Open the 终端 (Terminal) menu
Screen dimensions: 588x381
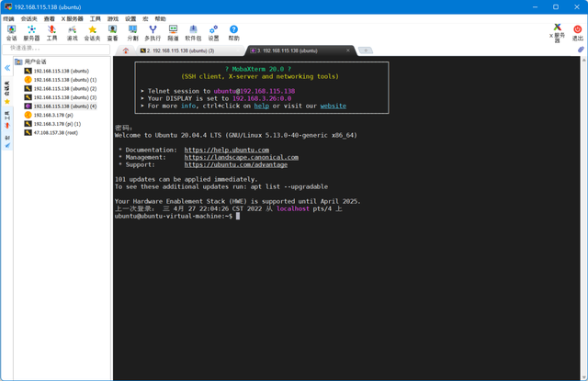coord(8,18)
